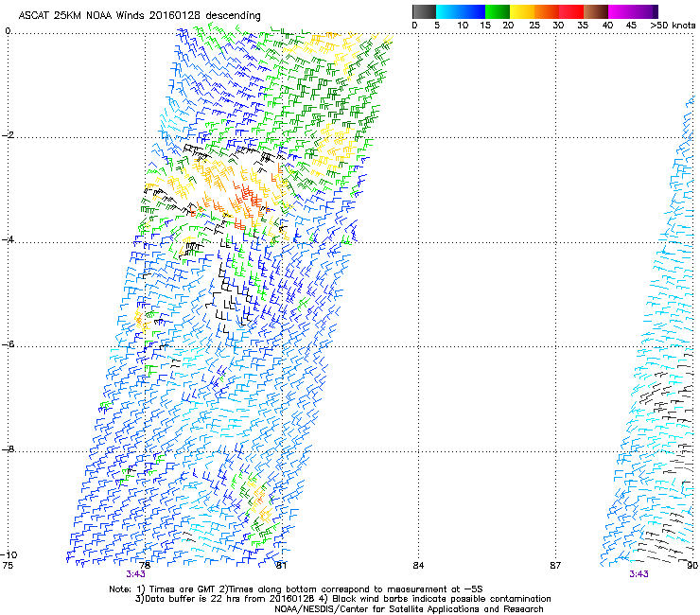This screenshot has width=700, height=615.
Task: Click the '>50 knots' legend label
Action: tap(673, 26)
